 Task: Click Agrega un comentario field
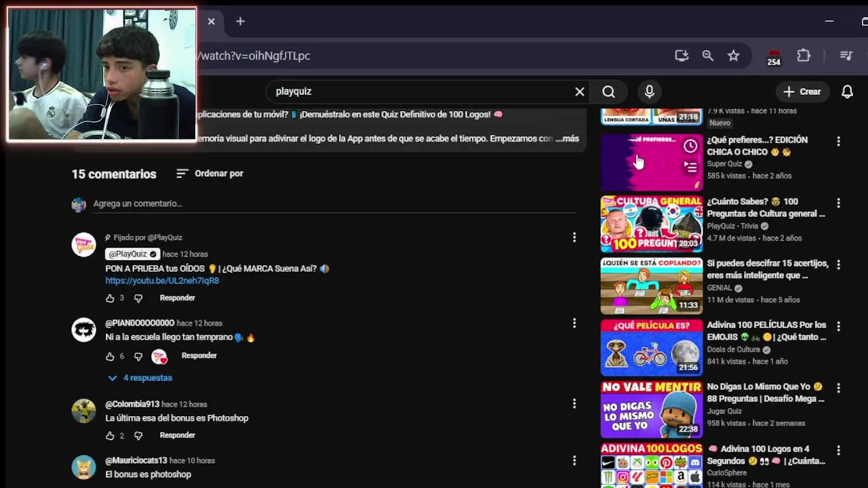click(x=334, y=203)
